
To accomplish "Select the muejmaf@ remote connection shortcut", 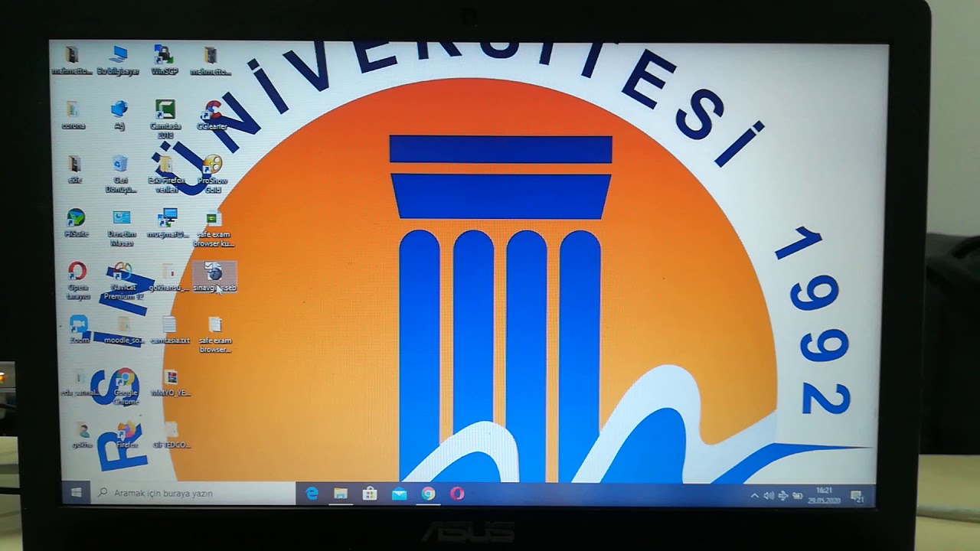I will pos(168,223).
